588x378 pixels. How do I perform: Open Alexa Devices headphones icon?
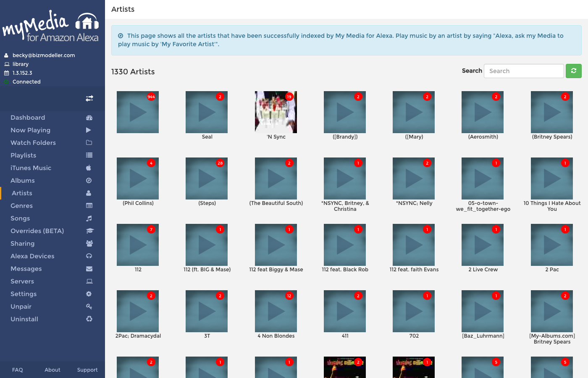(x=89, y=256)
